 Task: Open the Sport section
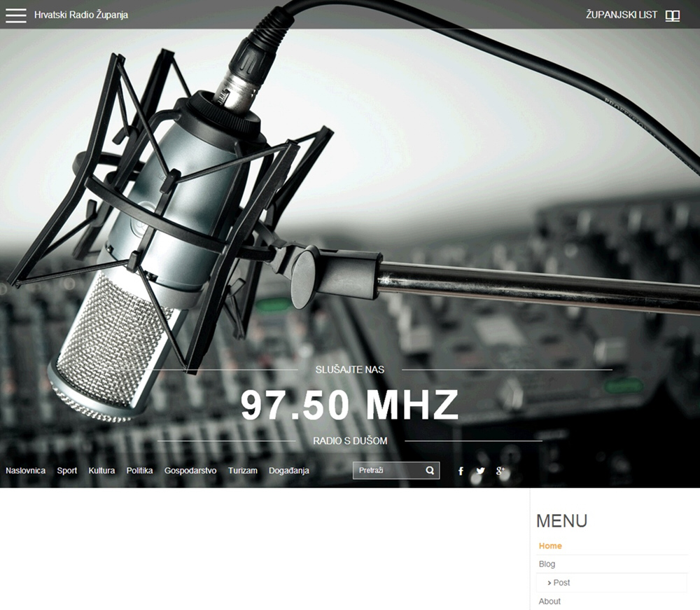coord(67,471)
